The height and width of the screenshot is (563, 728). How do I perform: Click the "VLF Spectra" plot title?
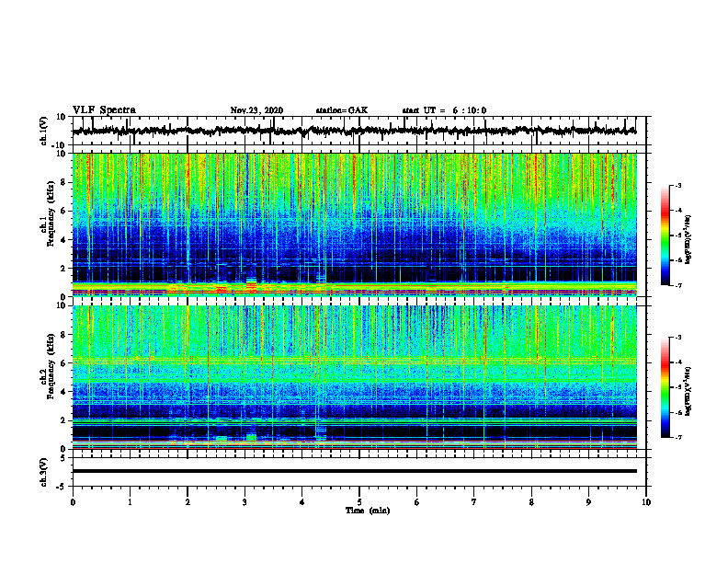[x=104, y=110]
